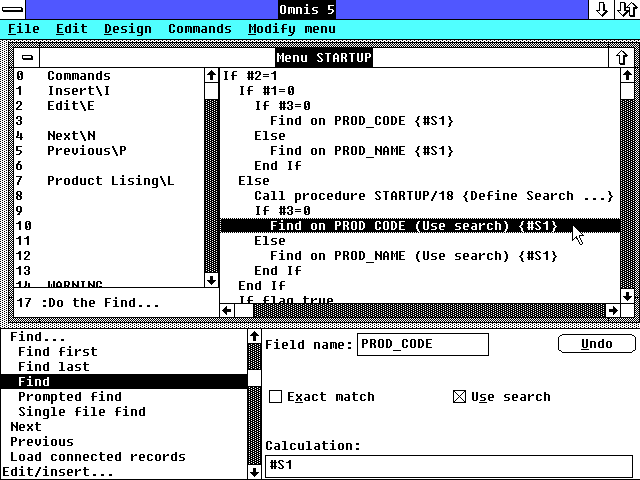Minimize the Omnis 5 window via down arrow

point(601,9)
